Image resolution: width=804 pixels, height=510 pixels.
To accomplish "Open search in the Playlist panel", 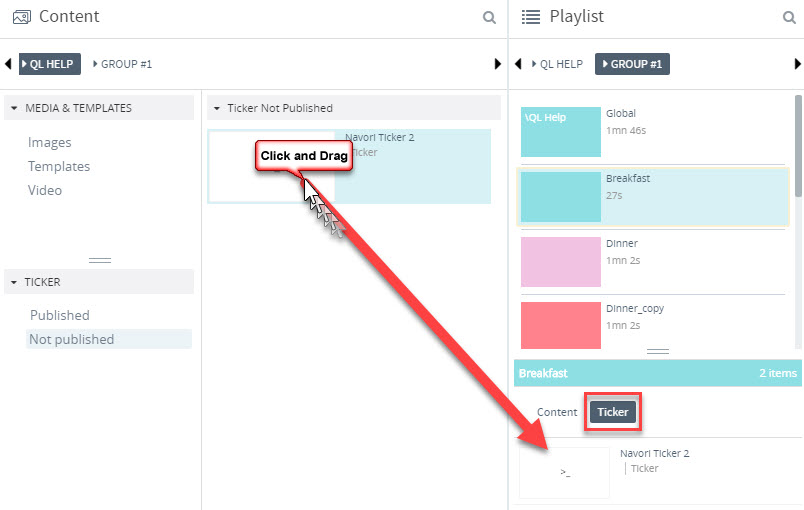I will (x=789, y=17).
